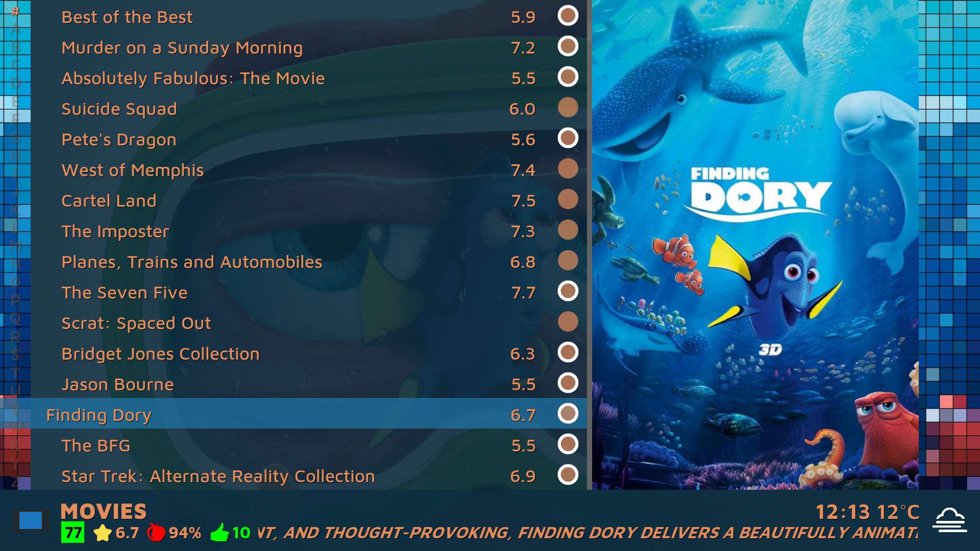
Task: Click the green thumbs-up icon
Action: 219,533
